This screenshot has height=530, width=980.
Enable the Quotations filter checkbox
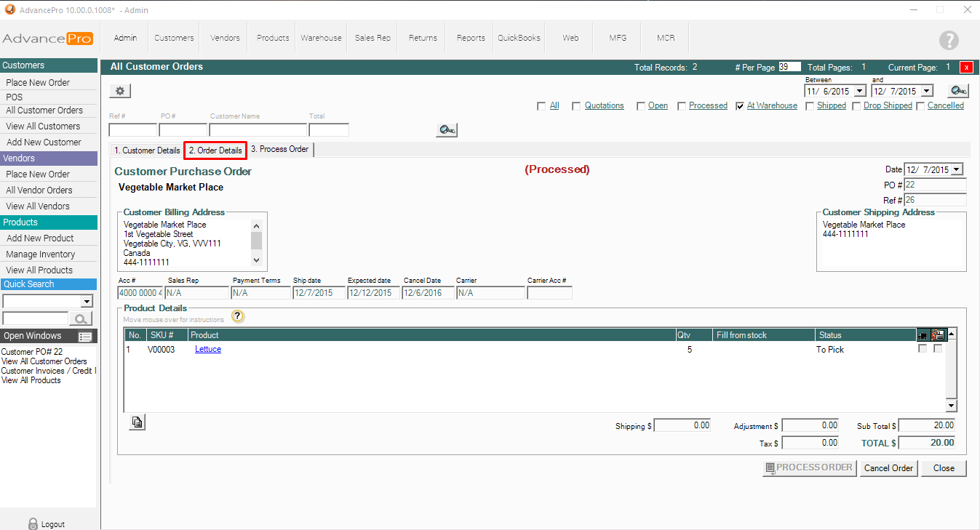pos(576,106)
